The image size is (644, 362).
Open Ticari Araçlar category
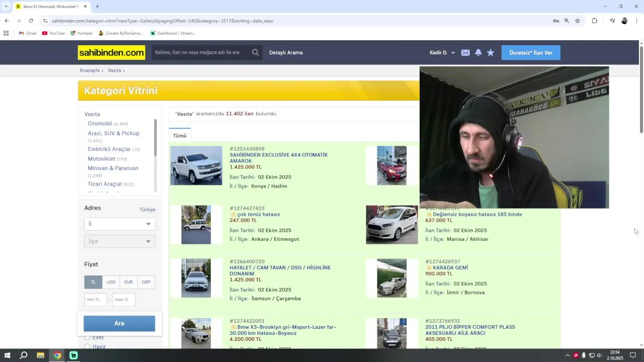coord(105,184)
